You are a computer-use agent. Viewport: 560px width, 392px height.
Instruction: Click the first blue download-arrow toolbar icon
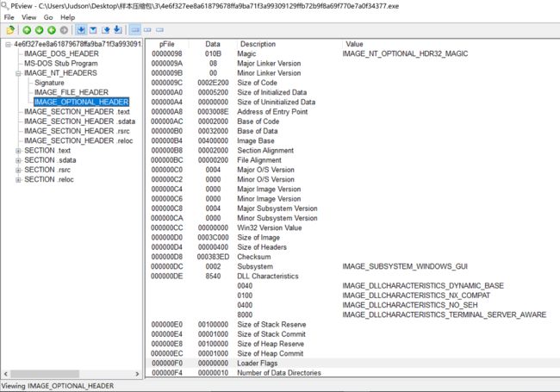pyautogui.click(x=81, y=30)
